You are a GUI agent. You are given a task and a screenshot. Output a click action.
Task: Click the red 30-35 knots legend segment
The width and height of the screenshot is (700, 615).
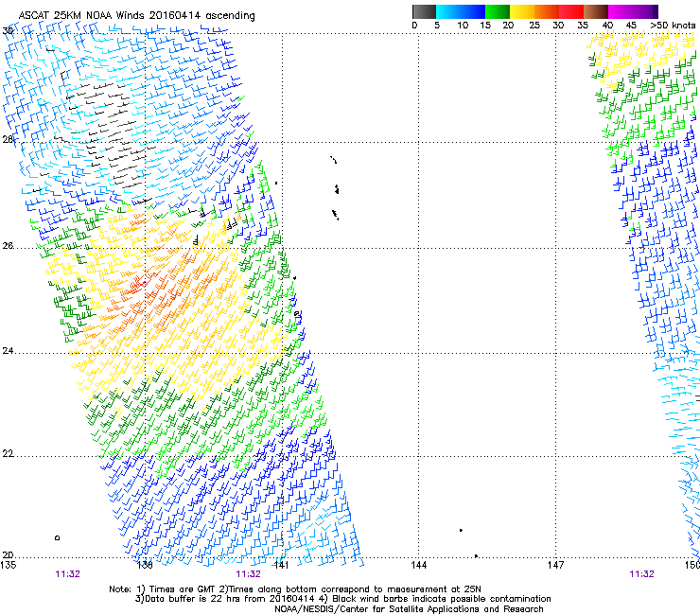click(x=571, y=11)
